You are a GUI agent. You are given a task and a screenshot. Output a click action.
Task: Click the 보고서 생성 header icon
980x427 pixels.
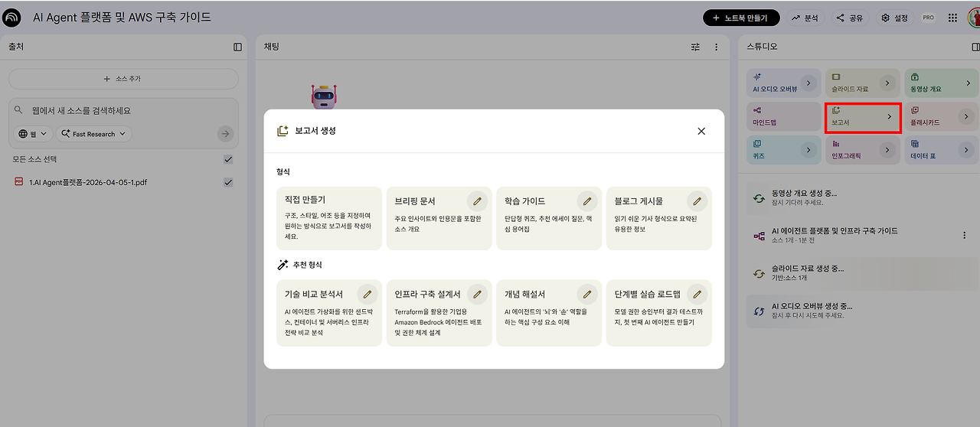pyautogui.click(x=282, y=131)
